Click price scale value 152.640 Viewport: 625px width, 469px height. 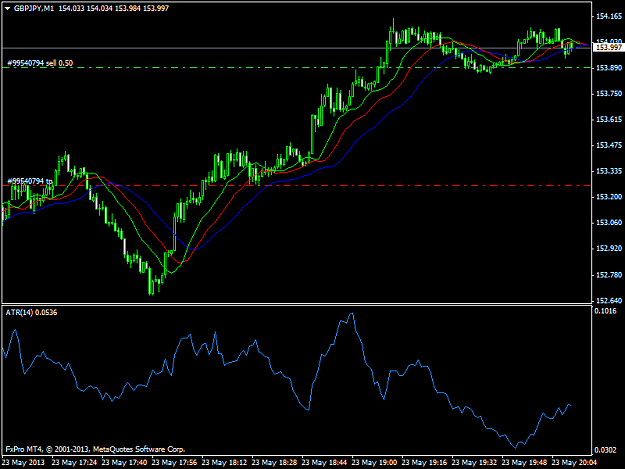609,300
